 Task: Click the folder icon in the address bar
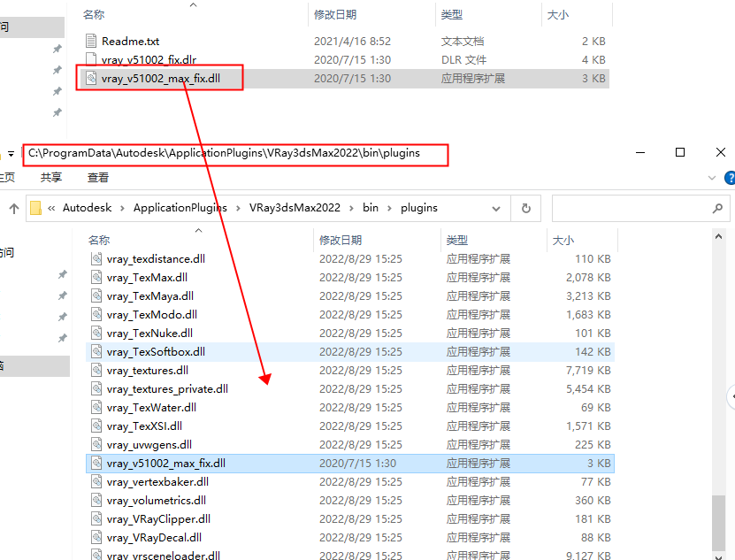pos(35,208)
